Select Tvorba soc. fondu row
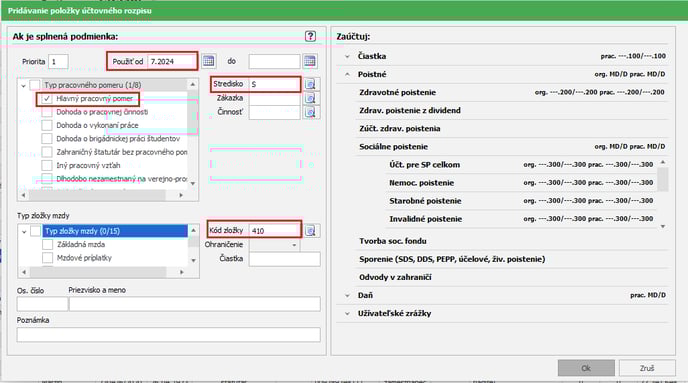 click(511, 241)
